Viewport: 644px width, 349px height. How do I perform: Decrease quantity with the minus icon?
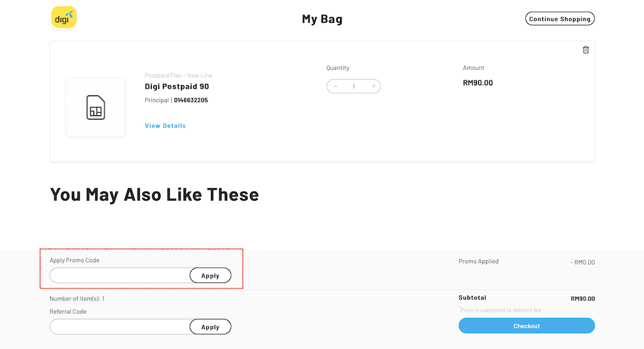tap(335, 87)
